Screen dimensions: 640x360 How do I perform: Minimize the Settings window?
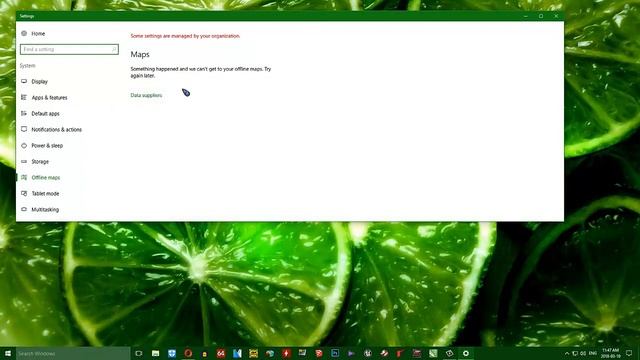[526, 16]
